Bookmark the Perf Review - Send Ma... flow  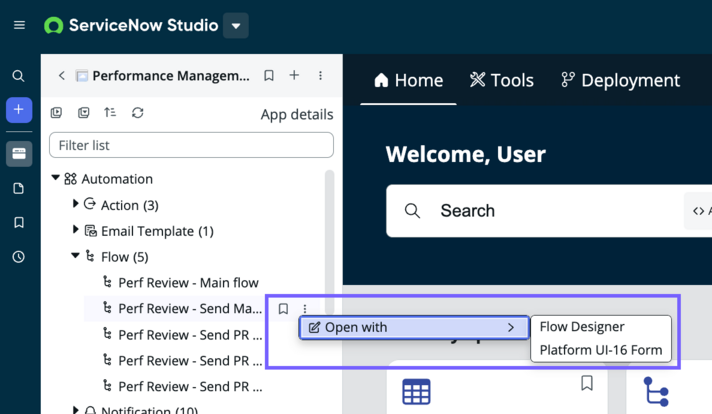coord(283,309)
